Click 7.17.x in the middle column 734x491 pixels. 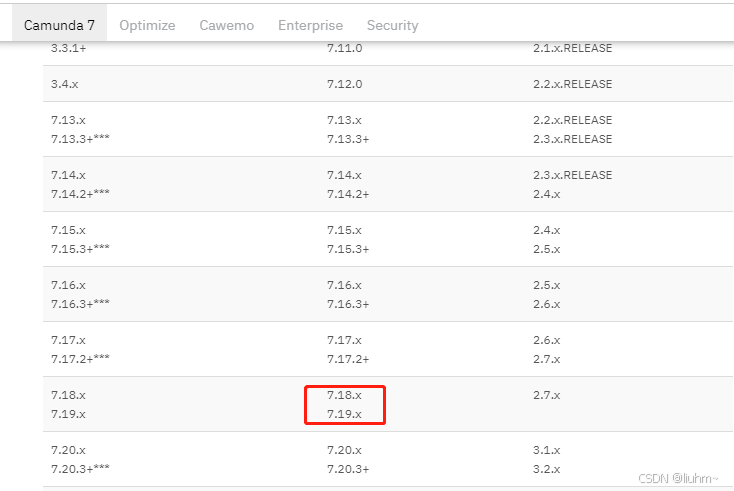(x=344, y=340)
